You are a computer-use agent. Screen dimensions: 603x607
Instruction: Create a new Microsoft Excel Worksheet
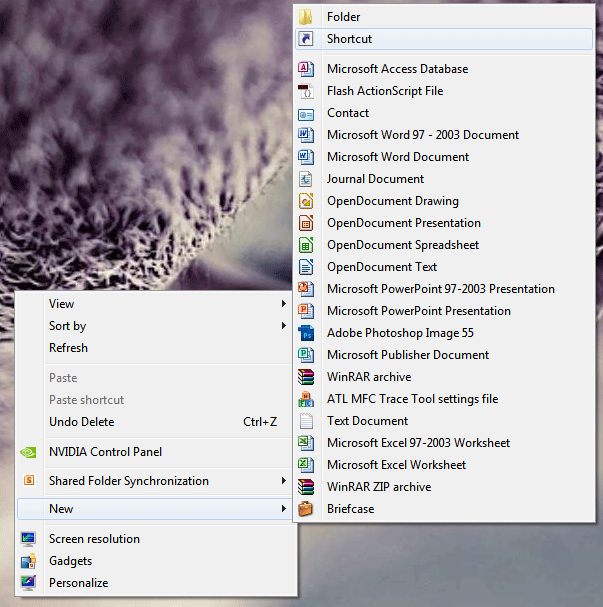444,465
